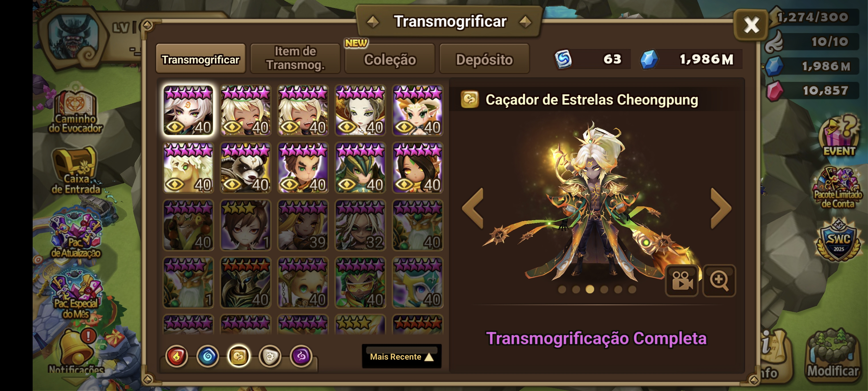Zoom in on the transmog with magnifier
Viewport: 868px width, 391px height.
click(719, 281)
